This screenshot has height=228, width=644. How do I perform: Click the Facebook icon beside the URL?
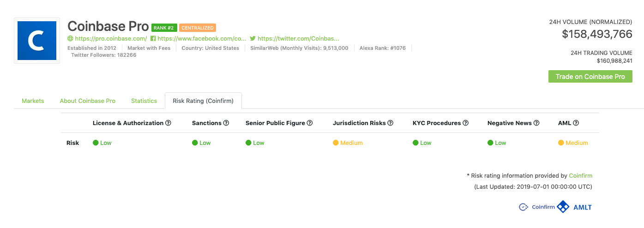tap(153, 39)
